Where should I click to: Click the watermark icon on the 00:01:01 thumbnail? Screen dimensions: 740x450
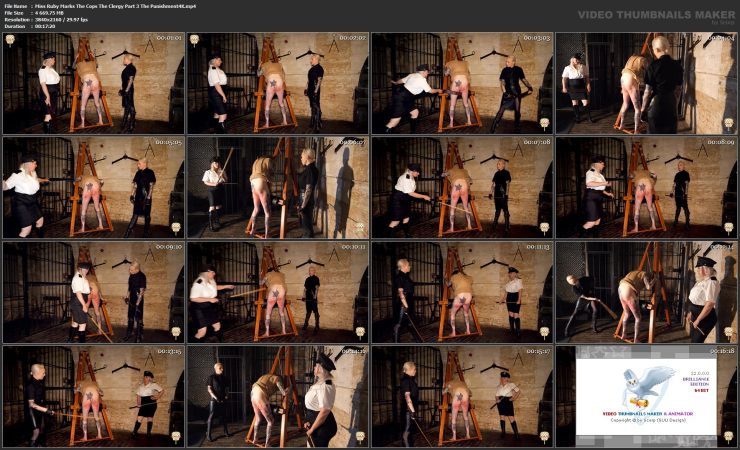pyautogui.click(x=10, y=40)
